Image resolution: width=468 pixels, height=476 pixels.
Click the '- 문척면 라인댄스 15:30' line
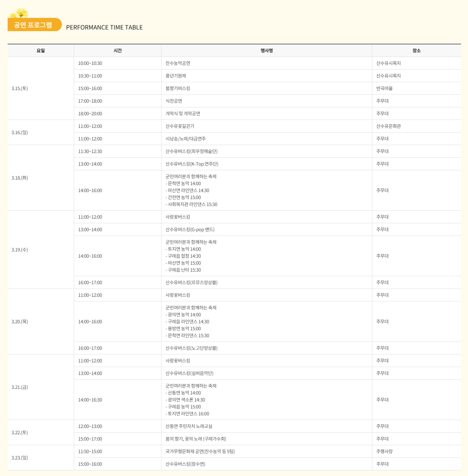click(x=187, y=336)
